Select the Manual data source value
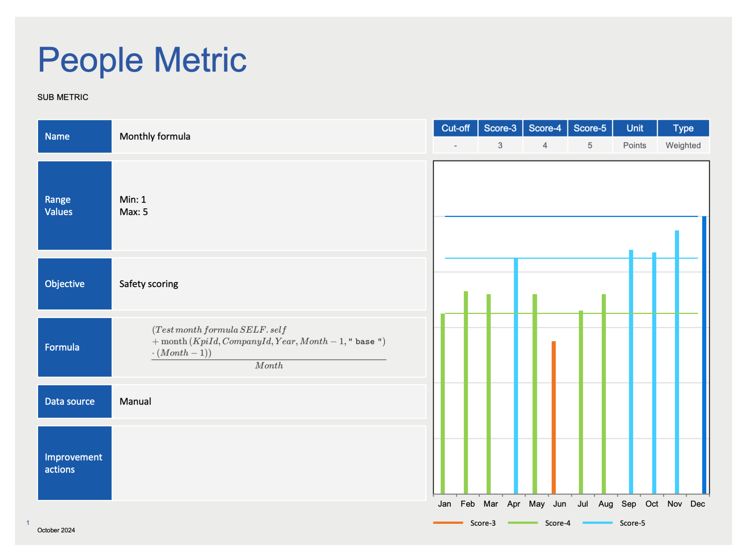The height and width of the screenshot is (560, 747). [x=135, y=402]
